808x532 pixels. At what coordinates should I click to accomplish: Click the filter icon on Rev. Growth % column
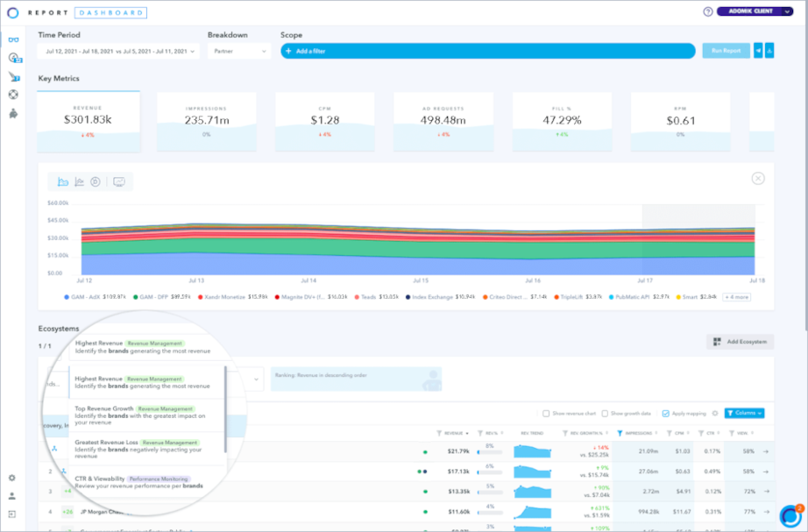tap(565, 433)
